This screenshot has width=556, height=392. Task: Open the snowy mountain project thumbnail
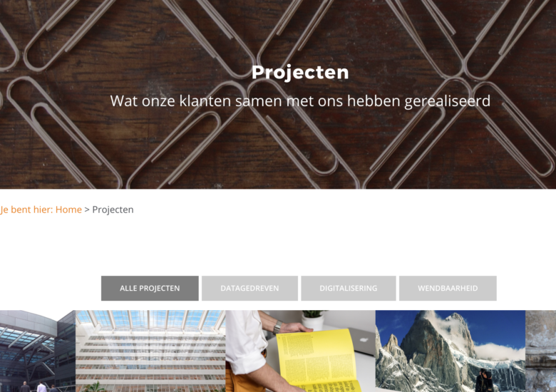[451, 351]
